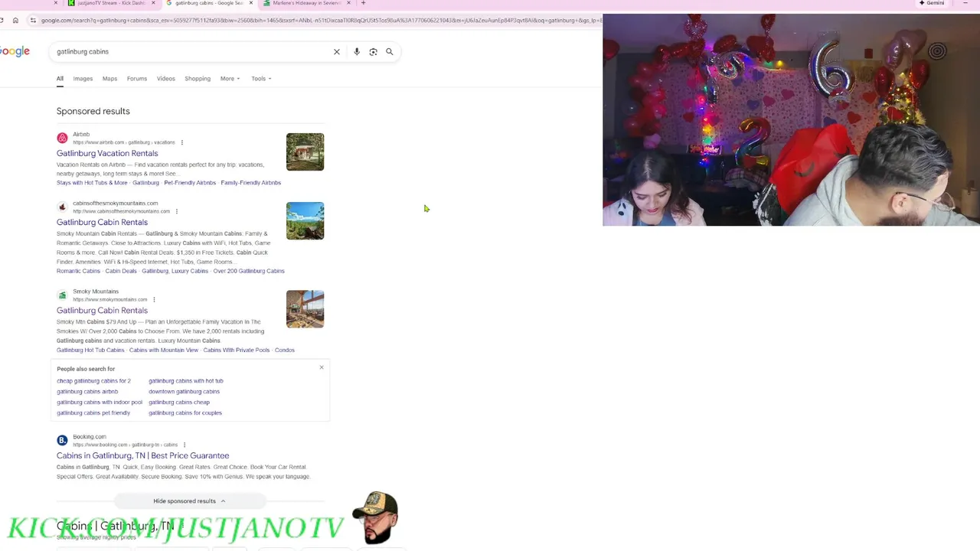
Task: Click the cabinsofthesmokymountains favicon
Action: [62, 207]
